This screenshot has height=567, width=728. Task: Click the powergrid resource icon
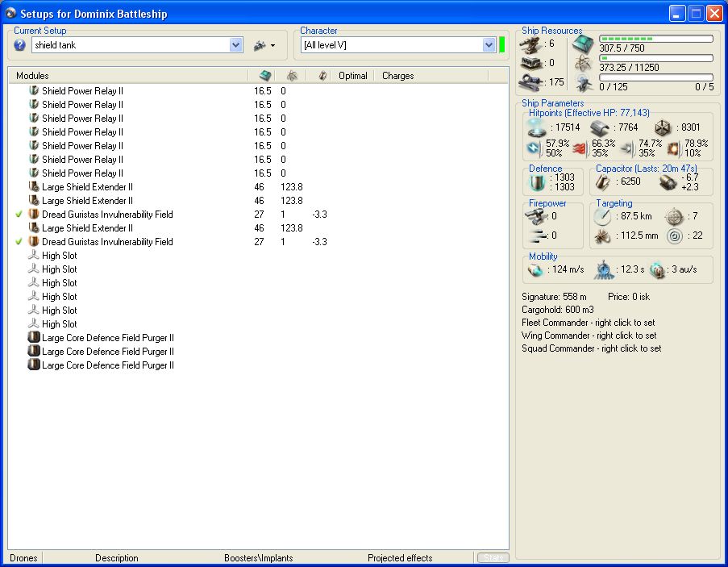[582, 63]
